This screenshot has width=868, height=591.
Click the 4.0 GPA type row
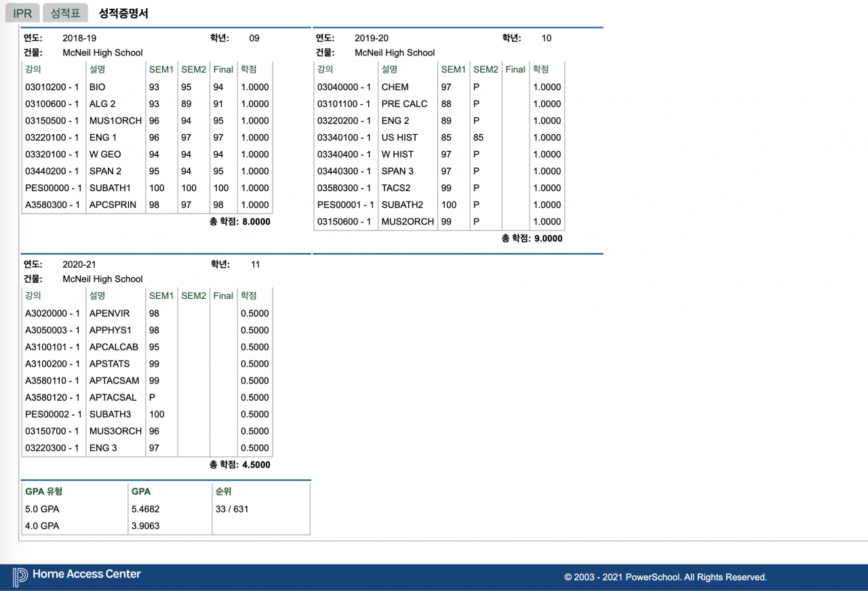click(166, 526)
